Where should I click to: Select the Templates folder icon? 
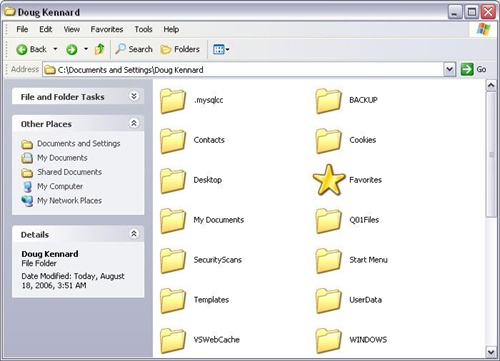click(x=173, y=301)
